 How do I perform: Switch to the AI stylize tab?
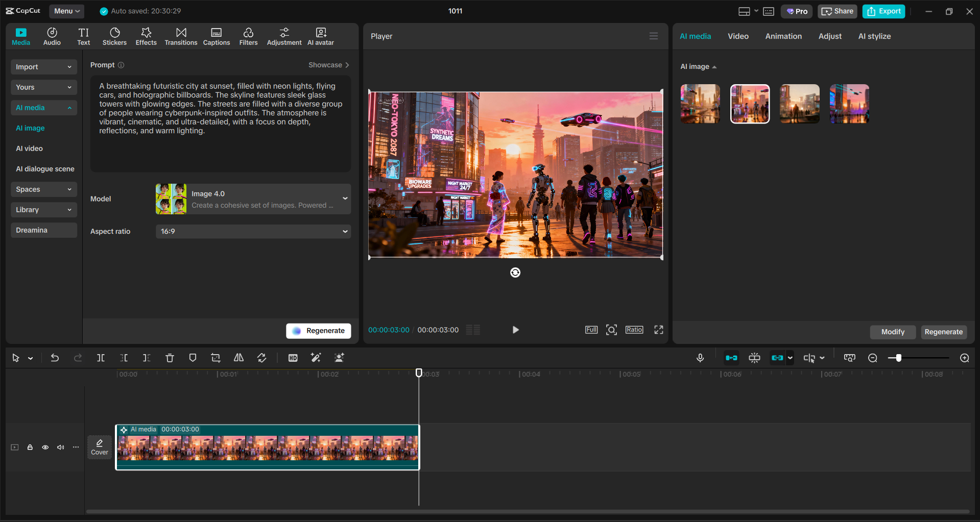point(874,36)
